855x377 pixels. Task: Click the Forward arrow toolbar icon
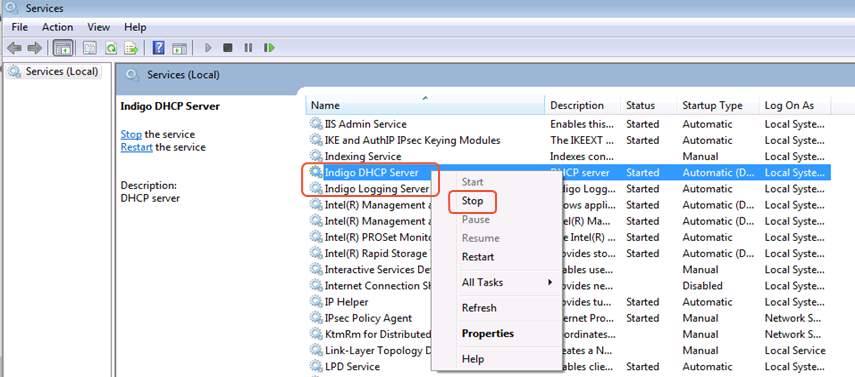[34, 48]
